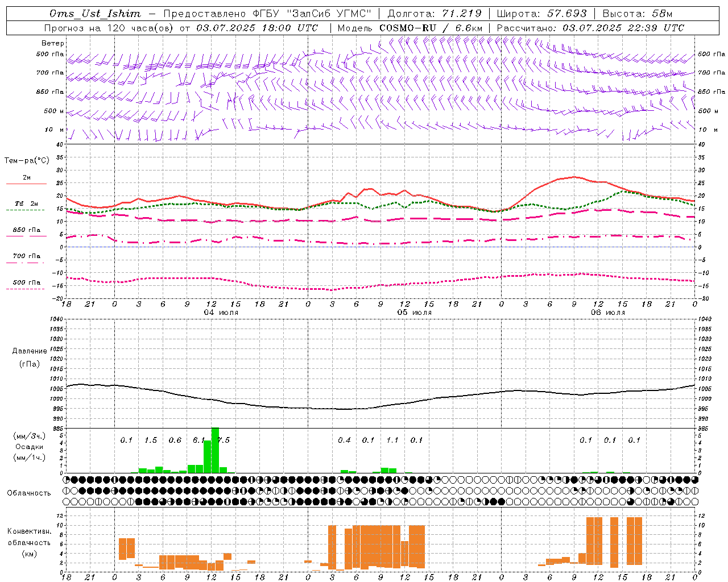728x582 pixels.
Task: Click the Конвективн. convective cloud label
Action: pyautogui.click(x=30, y=531)
